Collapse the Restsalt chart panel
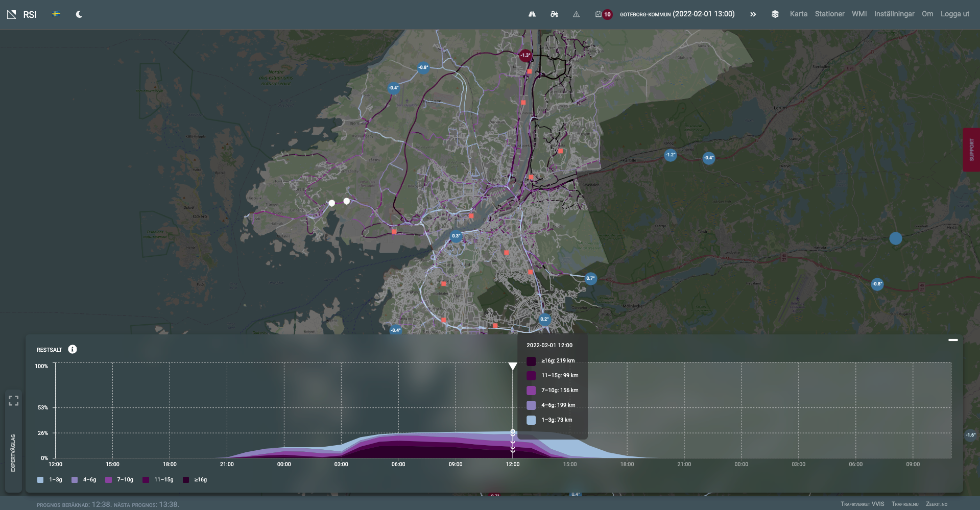The width and height of the screenshot is (980, 510). click(953, 340)
